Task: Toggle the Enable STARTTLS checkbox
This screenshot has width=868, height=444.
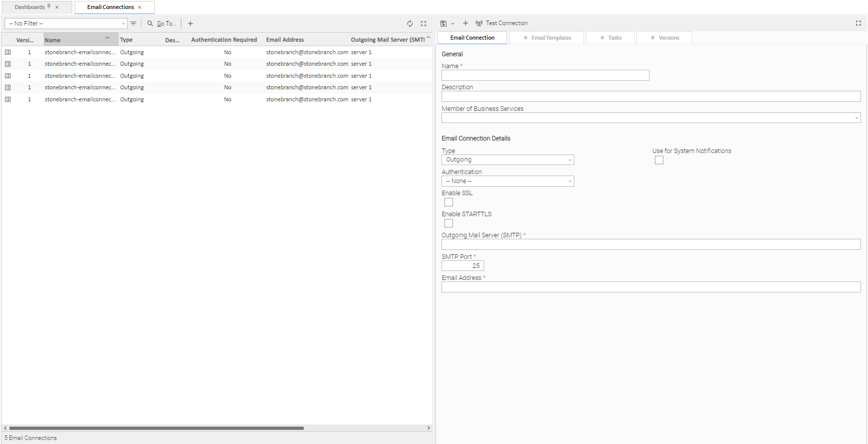Action: pyautogui.click(x=449, y=223)
